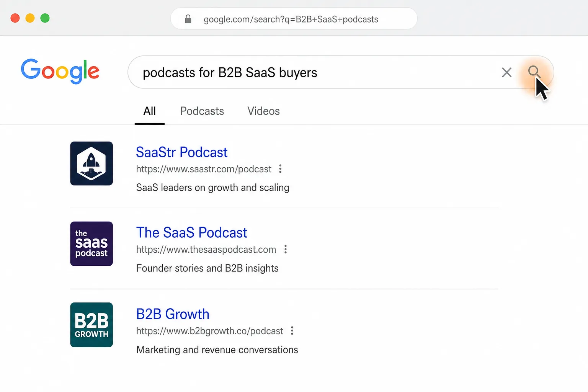
Task: Switch to the Videos tab
Action: tap(263, 111)
